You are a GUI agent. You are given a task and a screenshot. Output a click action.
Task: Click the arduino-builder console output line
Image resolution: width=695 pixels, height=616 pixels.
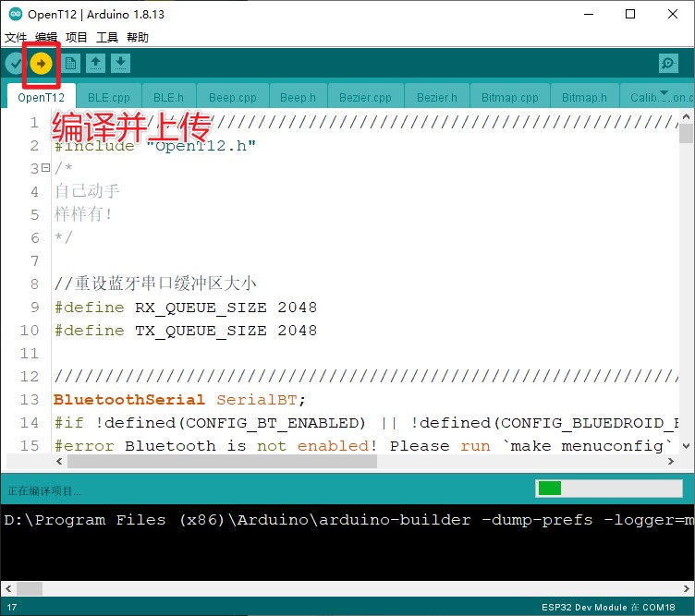(x=348, y=519)
